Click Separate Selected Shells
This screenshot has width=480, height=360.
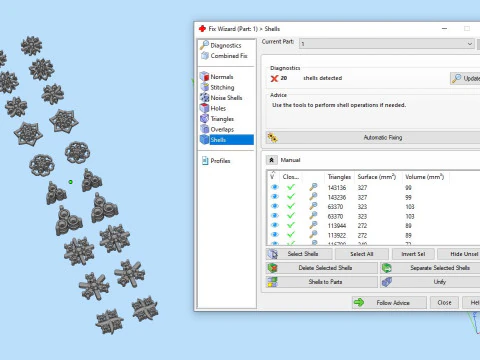click(430, 268)
